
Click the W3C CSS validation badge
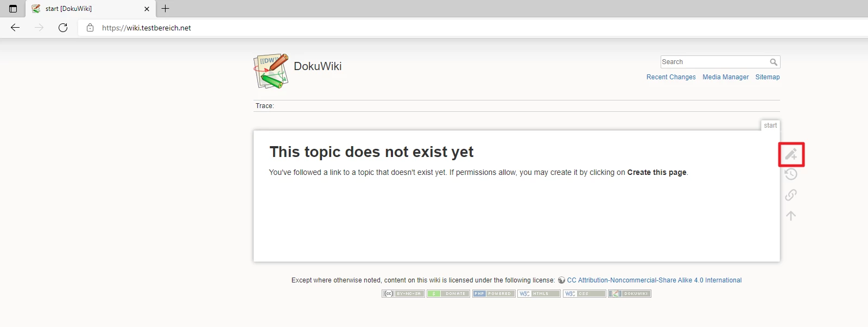(x=584, y=293)
